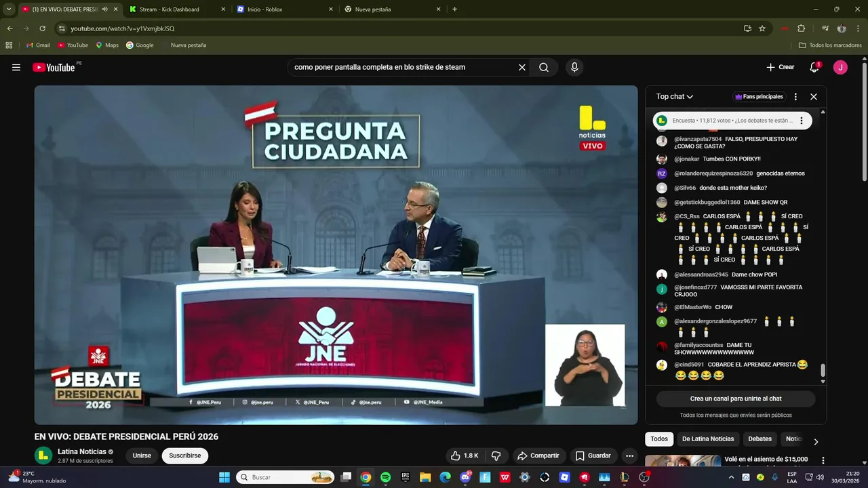This screenshot has width=868, height=488.
Task: Open the weather widget 23°C
Action: pyautogui.click(x=37, y=477)
